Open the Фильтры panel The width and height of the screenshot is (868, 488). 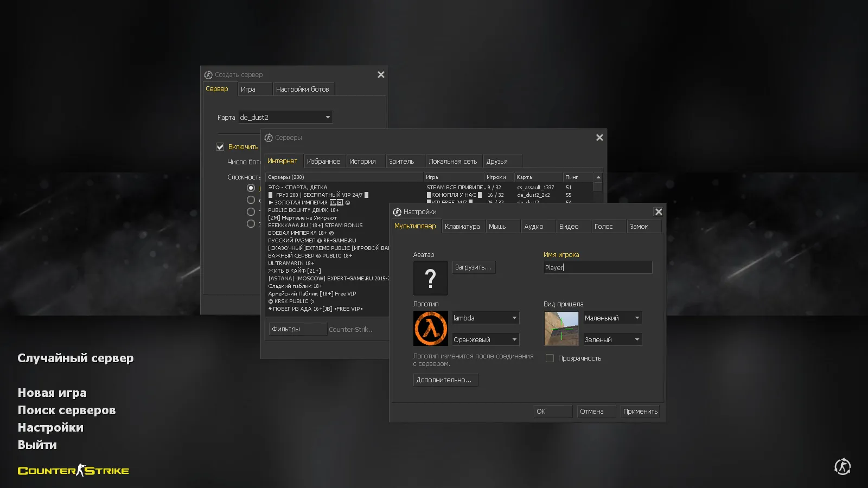(297, 329)
